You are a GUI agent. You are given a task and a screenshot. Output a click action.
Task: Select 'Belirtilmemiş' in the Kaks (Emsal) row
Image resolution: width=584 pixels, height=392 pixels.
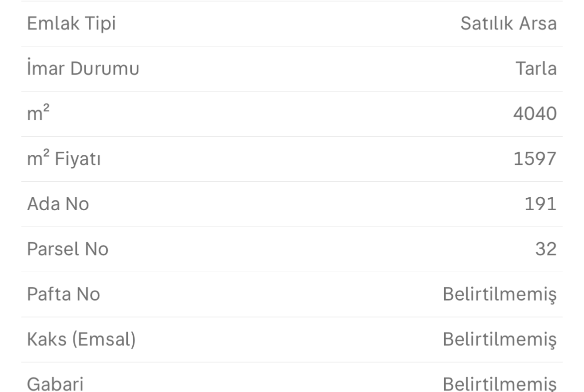[500, 339]
